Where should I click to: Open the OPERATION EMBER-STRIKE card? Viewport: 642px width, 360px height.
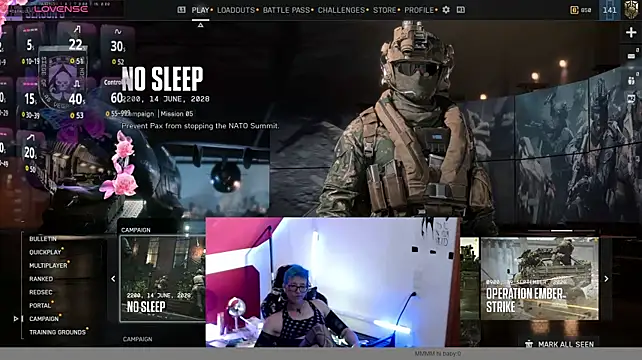(x=540, y=278)
